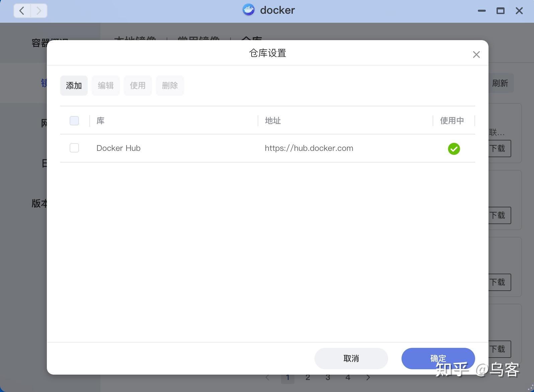534x392 pixels.
Task: Click the 删除 button
Action: coord(170,86)
